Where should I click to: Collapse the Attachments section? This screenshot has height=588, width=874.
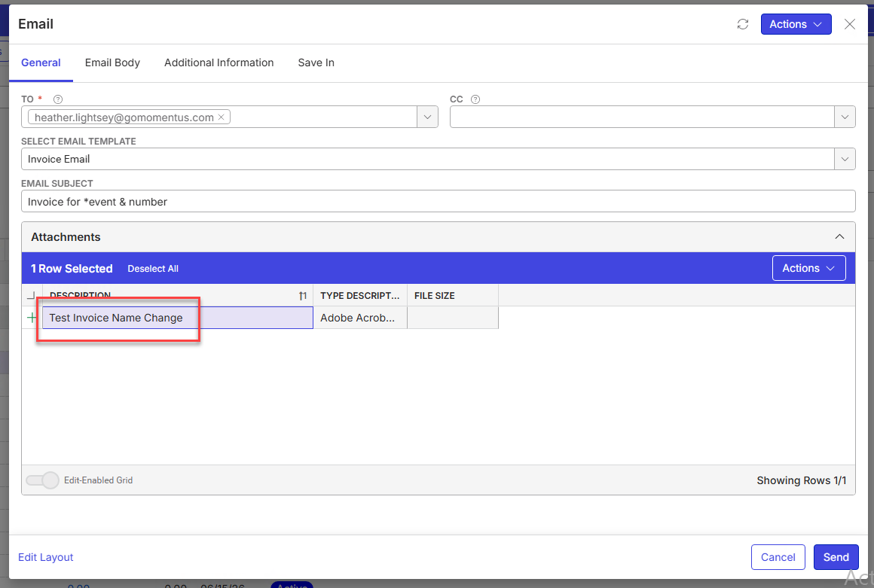pos(839,236)
